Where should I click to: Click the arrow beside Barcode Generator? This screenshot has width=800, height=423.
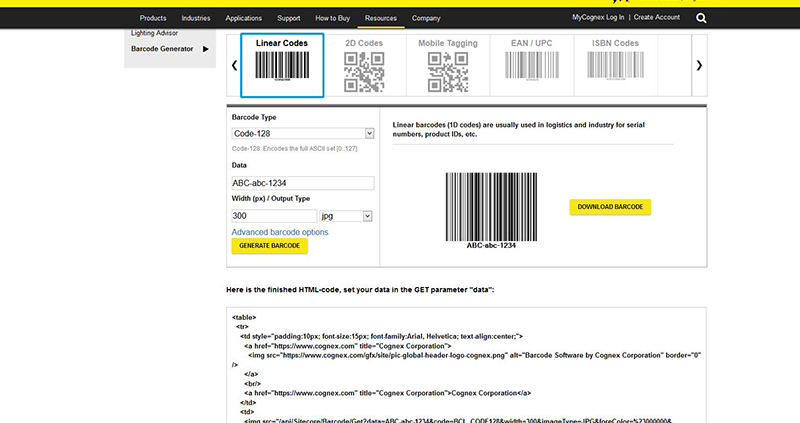point(206,49)
